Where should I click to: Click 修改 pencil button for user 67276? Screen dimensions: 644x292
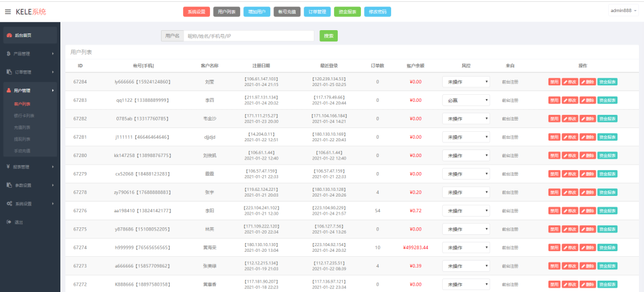coord(570,210)
